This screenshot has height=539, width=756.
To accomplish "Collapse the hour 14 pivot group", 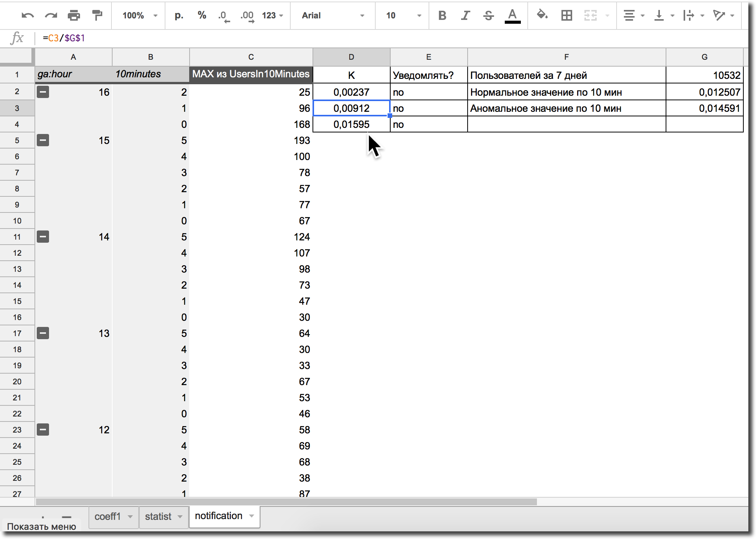I will (x=43, y=237).
